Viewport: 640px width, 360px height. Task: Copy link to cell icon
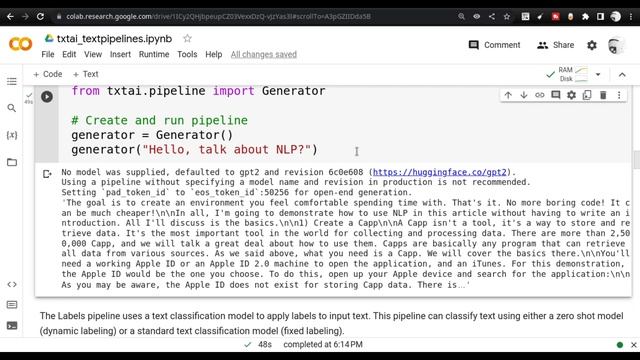pyautogui.click(x=540, y=95)
